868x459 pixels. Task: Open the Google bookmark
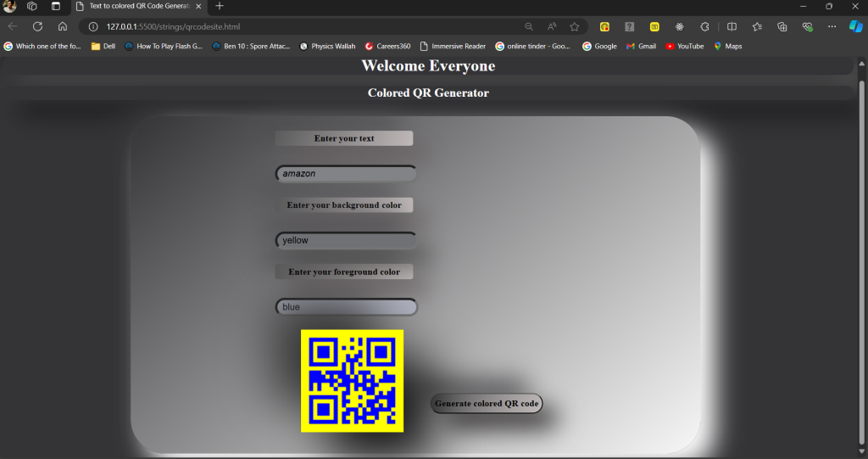pos(599,47)
